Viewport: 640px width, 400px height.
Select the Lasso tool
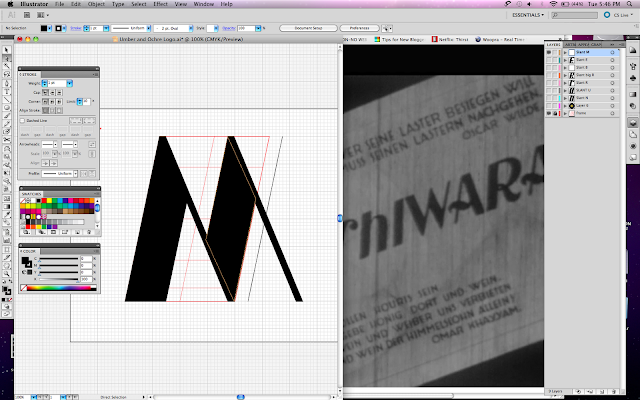(x=7, y=74)
